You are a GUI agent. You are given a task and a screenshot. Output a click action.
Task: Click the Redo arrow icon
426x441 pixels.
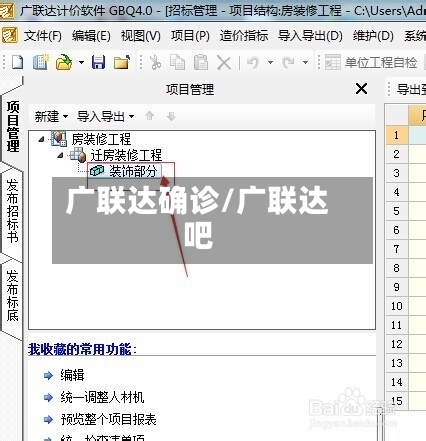coord(288,62)
